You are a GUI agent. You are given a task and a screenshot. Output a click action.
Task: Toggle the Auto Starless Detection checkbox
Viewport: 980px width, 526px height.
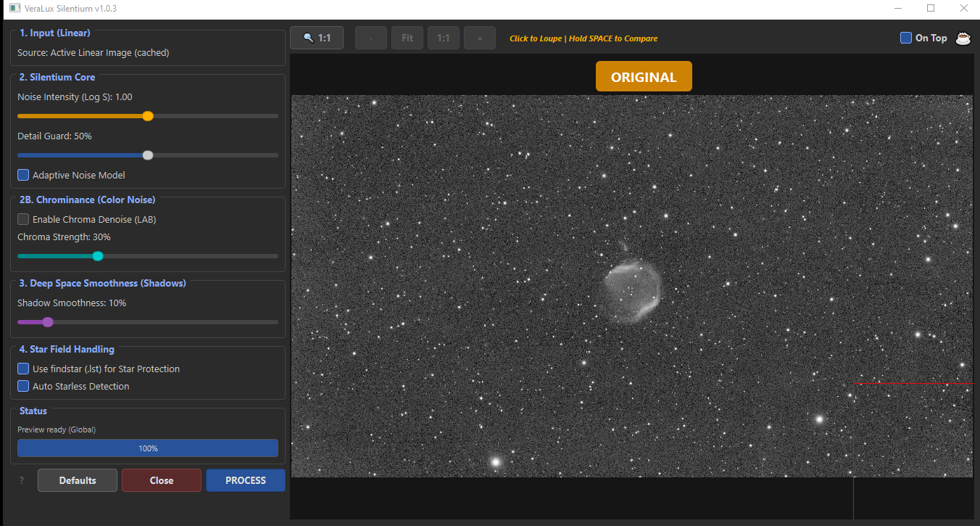[23, 386]
